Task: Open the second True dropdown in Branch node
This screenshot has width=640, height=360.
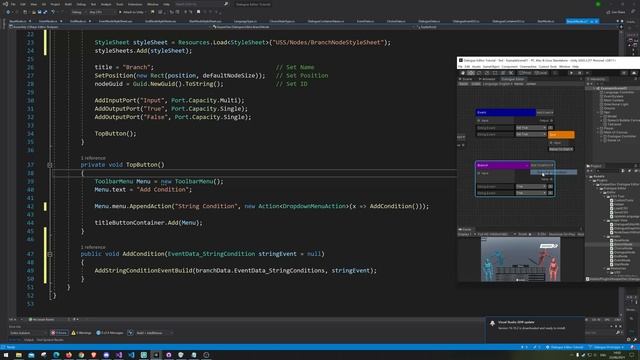Action: (531, 193)
